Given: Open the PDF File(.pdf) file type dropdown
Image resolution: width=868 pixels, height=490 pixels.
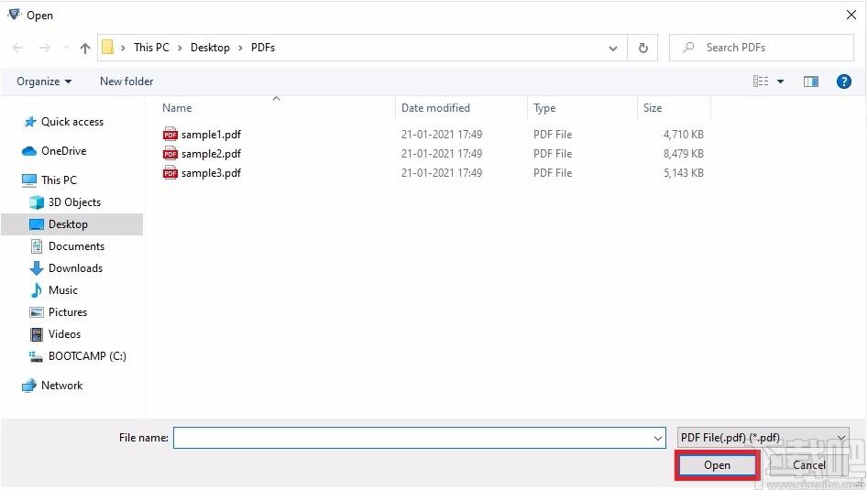Looking at the screenshot, I should click(x=763, y=438).
